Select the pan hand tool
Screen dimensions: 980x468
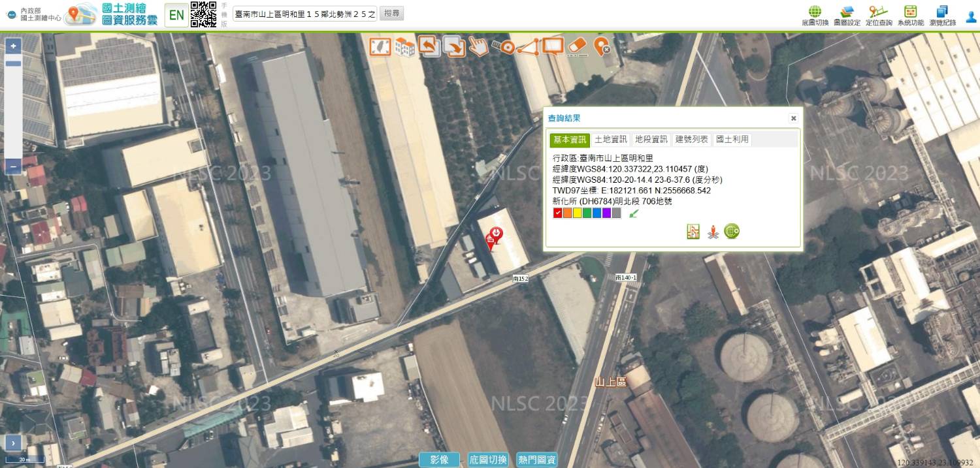tap(478, 46)
